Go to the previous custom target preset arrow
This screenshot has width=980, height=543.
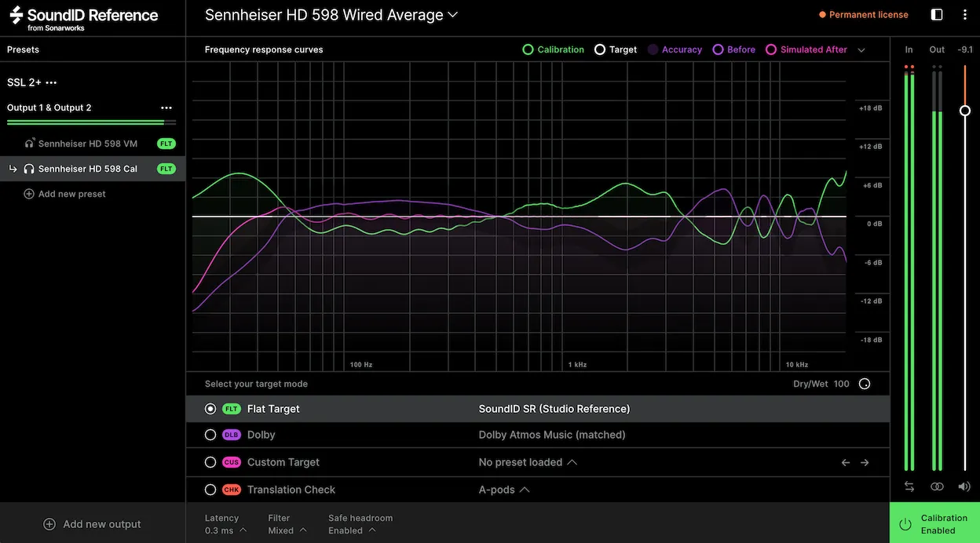pos(846,463)
